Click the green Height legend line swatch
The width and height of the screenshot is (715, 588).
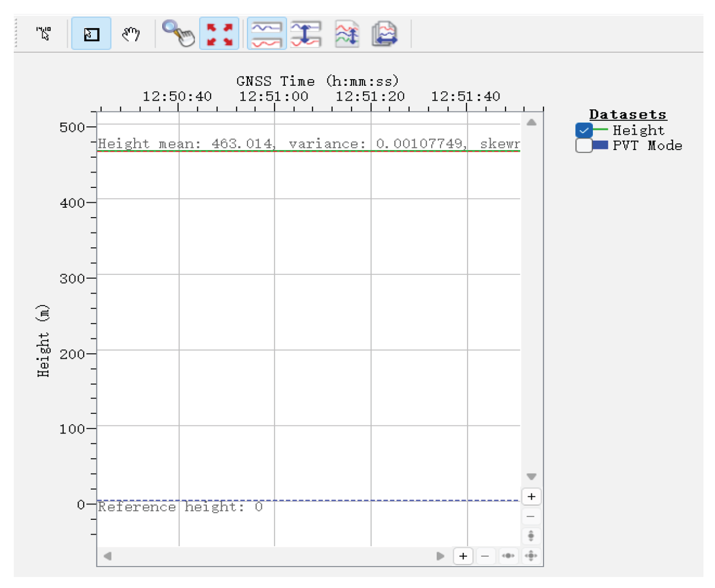point(601,130)
